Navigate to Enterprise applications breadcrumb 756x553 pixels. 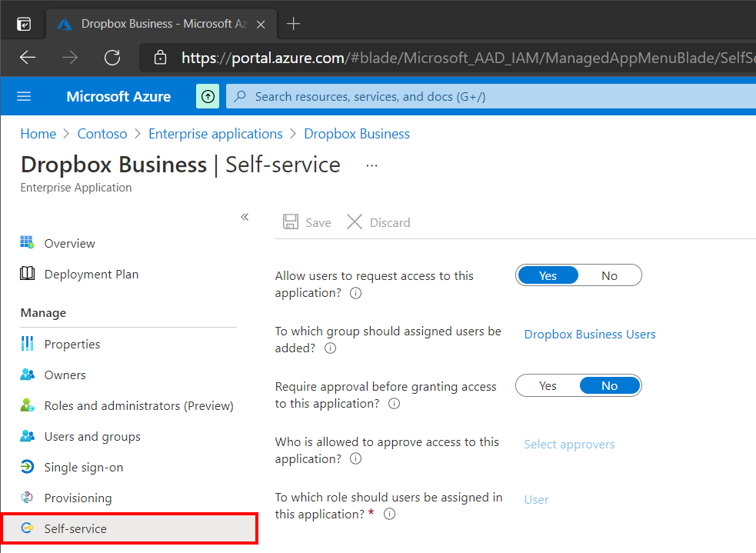tap(215, 134)
